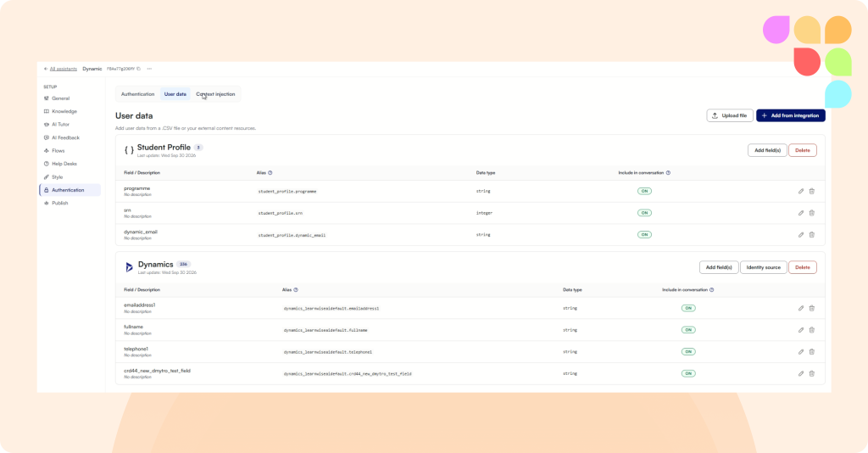The width and height of the screenshot is (868, 453).
Task: Toggle Include in conversation for srn
Action: 644,213
